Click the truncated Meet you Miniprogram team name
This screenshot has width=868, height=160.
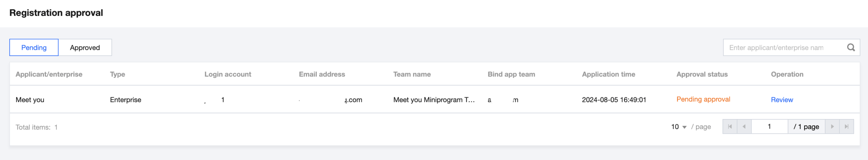[434, 100]
